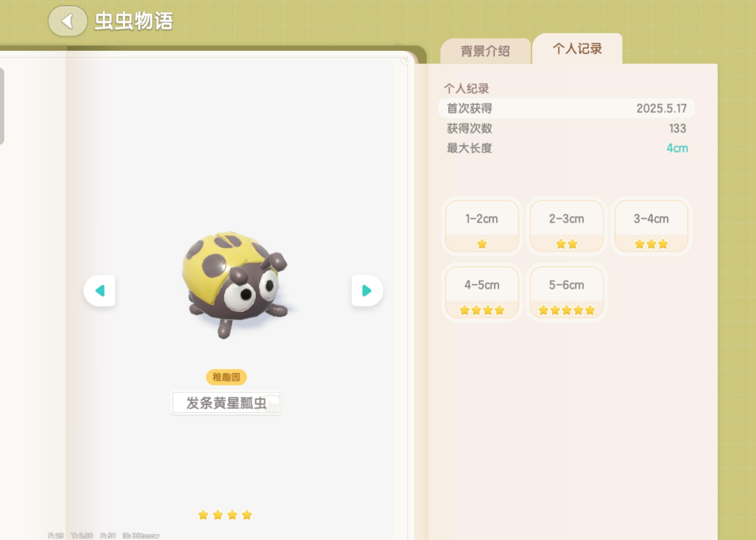The image size is (756, 540).
Task: Show the next bug with right arrow
Action: tap(367, 291)
